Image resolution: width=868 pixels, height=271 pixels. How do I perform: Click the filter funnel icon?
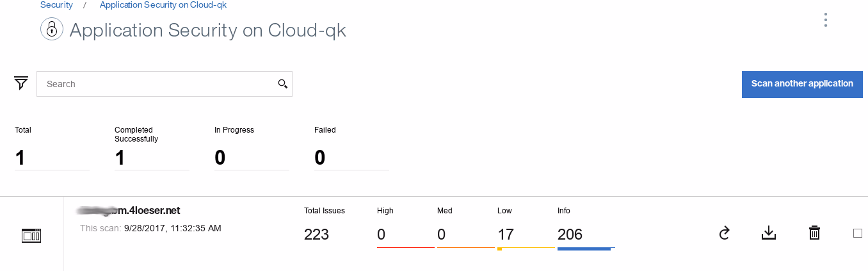pos(21,83)
